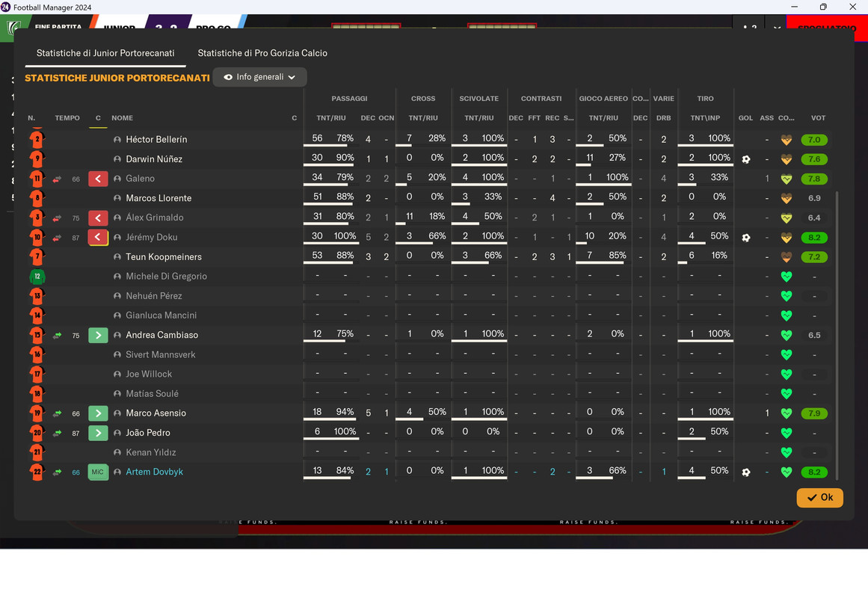Click the PASSAGGI group header
The height and width of the screenshot is (598, 868).
[349, 99]
